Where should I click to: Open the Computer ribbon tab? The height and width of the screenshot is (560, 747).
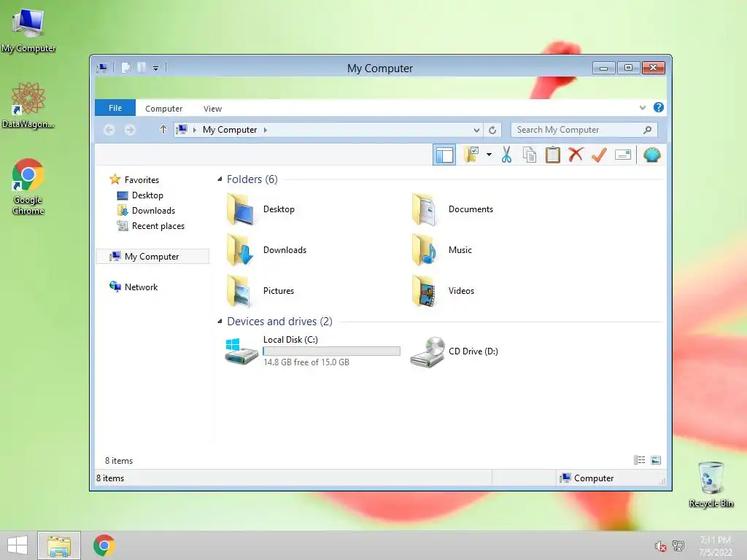[164, 109]
